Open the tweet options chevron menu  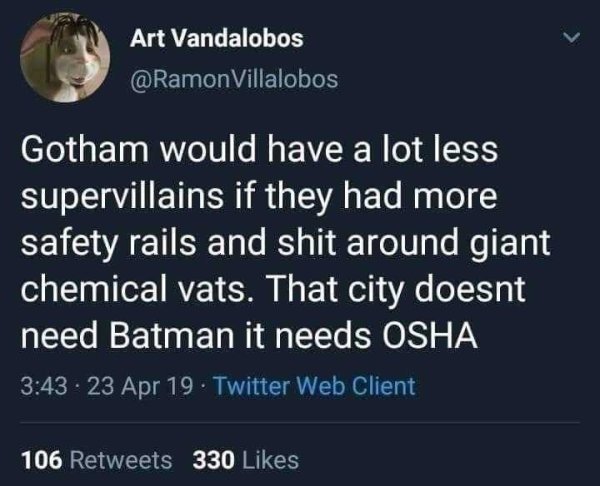(571, 38)
